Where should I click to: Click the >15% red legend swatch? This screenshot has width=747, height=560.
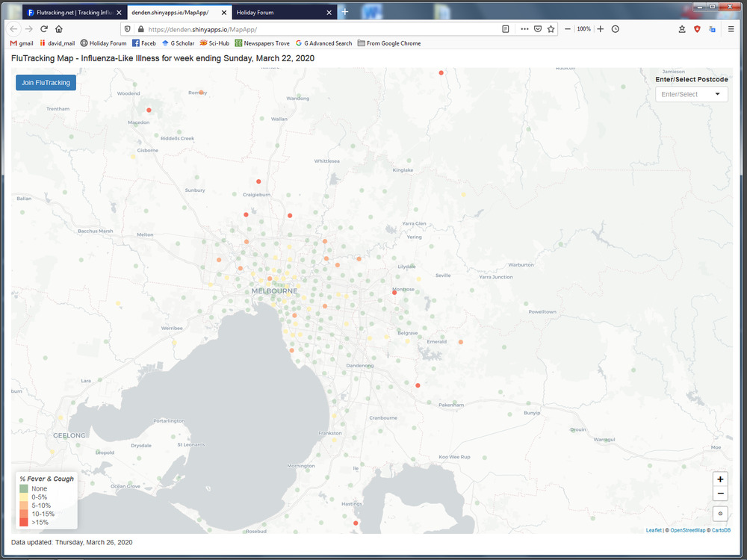click(24, 523)
